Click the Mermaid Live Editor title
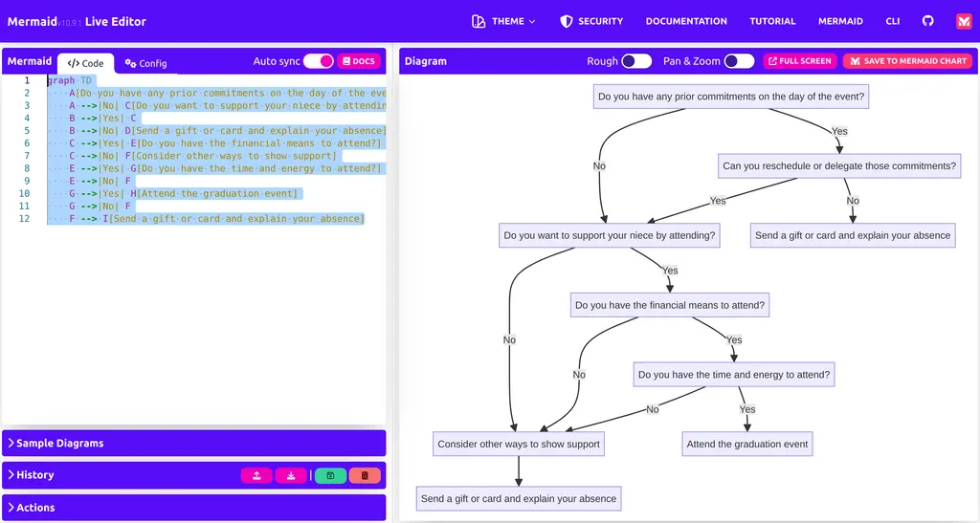 [77, 21]
